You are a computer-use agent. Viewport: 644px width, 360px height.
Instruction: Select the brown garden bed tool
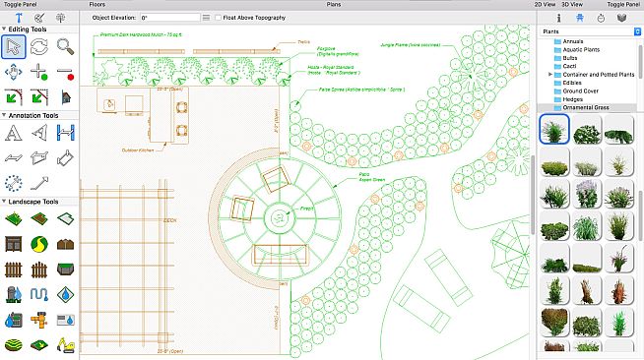39,218
